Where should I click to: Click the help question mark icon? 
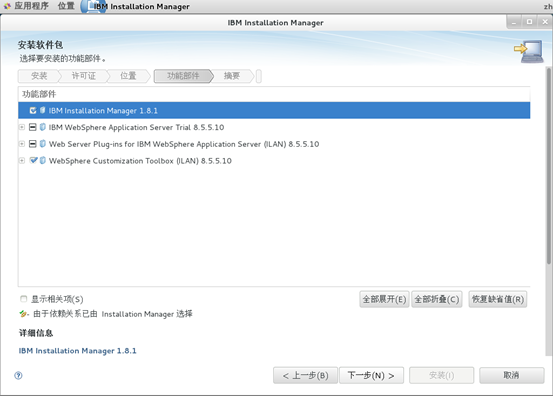18,375
